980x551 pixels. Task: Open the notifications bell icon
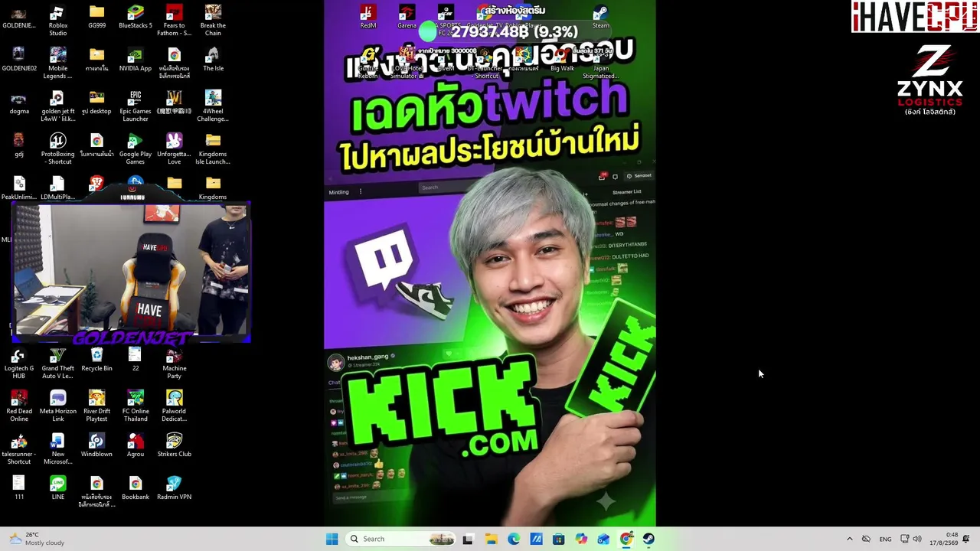pos(966,539)
